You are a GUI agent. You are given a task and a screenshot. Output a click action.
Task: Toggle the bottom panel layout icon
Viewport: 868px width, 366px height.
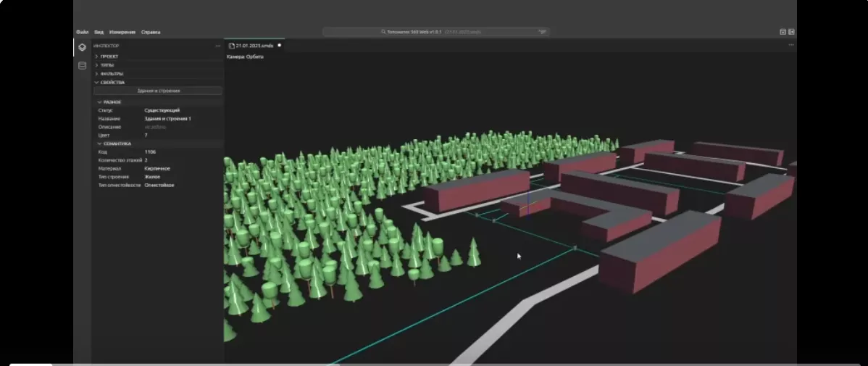click(783, 32)
